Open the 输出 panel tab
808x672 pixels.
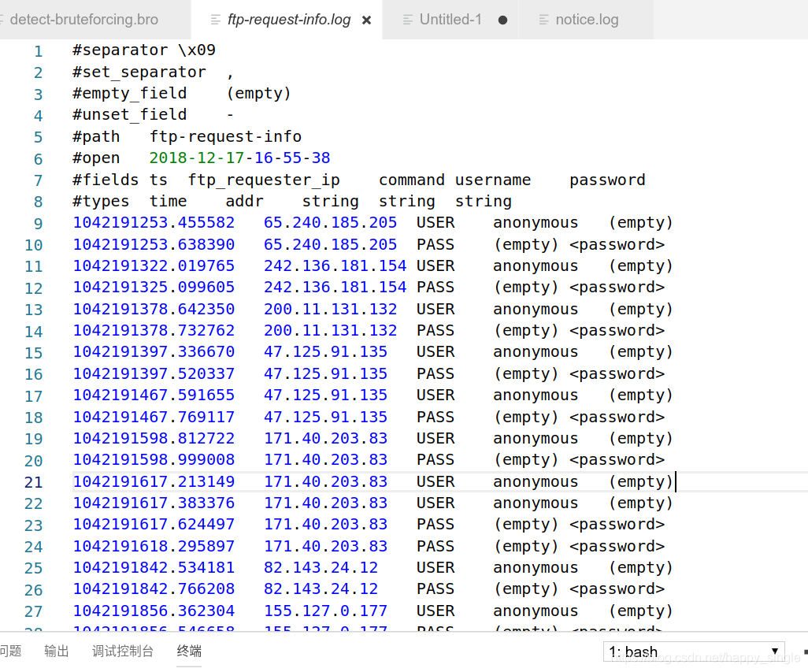(56, 651)
